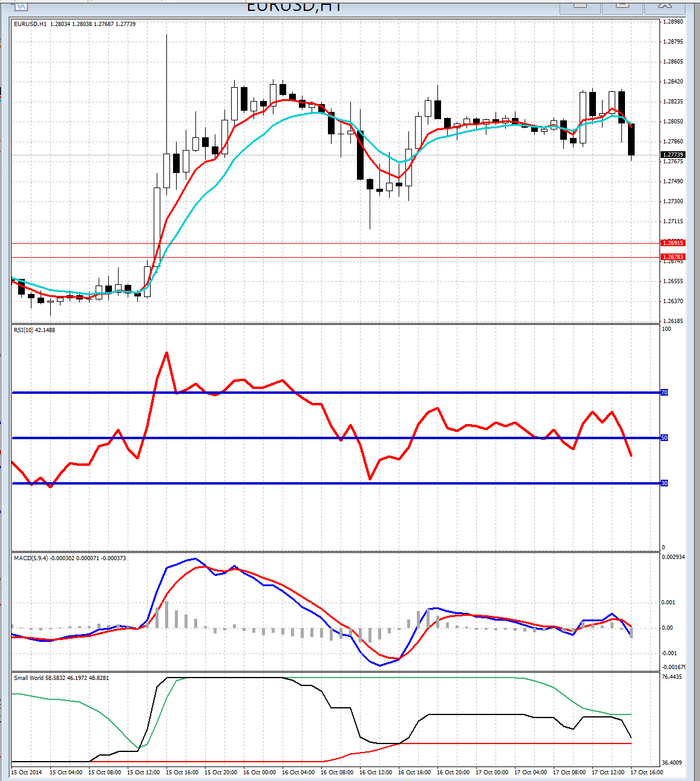Click the 1.26370 price scale label
This screenshot has width=700, height=781.
(x=673, y=301)
